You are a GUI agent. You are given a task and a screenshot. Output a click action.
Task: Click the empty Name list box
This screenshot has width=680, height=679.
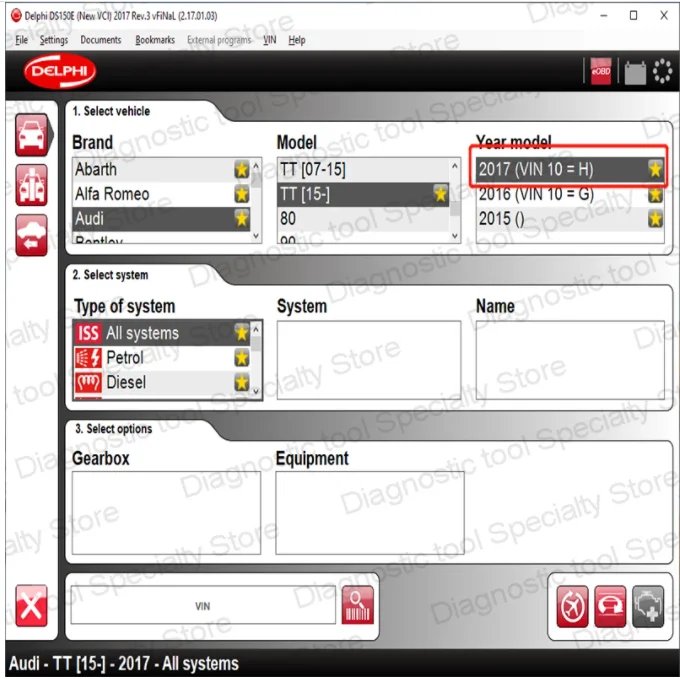click(x=570, y=360)
